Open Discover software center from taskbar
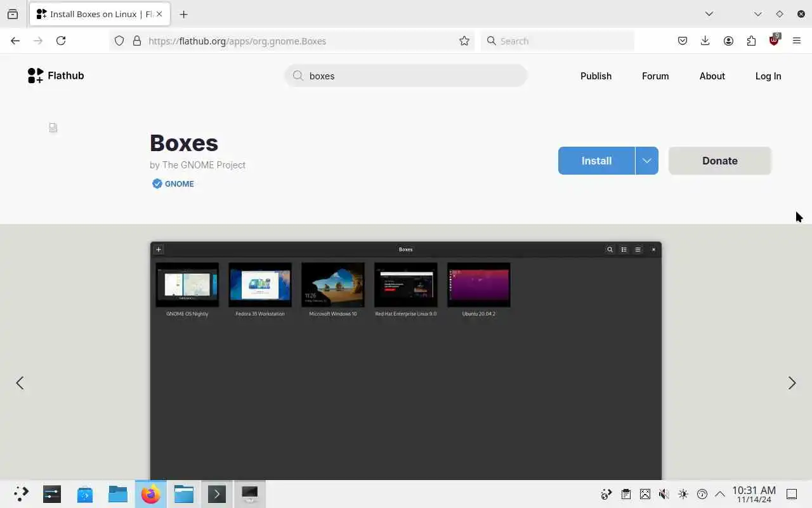The width and height of the screenshot is (812, 508). click(85, 494)
